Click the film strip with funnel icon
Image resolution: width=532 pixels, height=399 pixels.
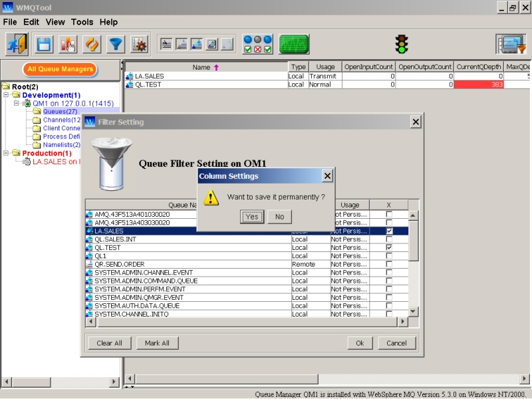click(511, 44)
